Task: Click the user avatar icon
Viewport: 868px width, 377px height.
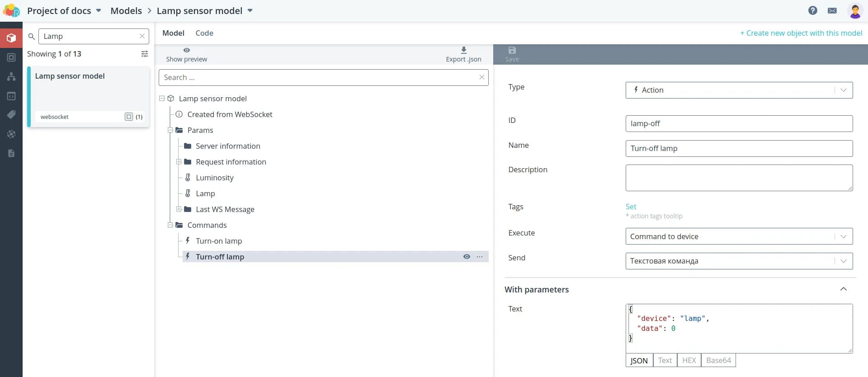Action: point(854,11)
